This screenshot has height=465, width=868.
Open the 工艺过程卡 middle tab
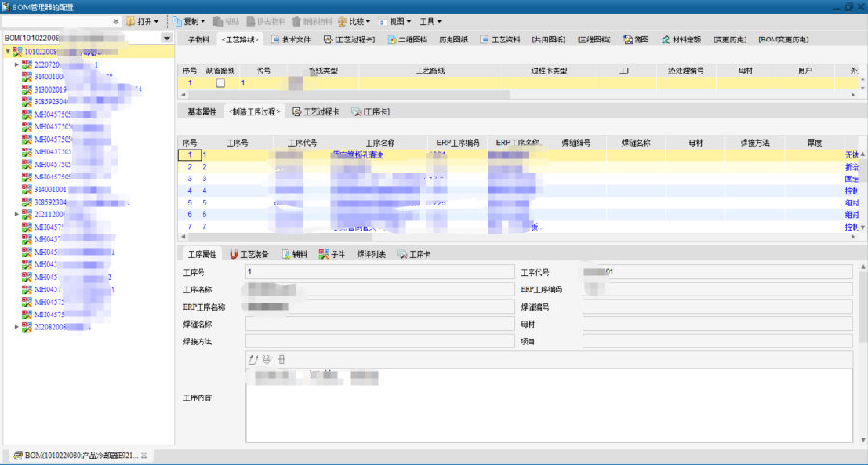click(x=315, y=111)
